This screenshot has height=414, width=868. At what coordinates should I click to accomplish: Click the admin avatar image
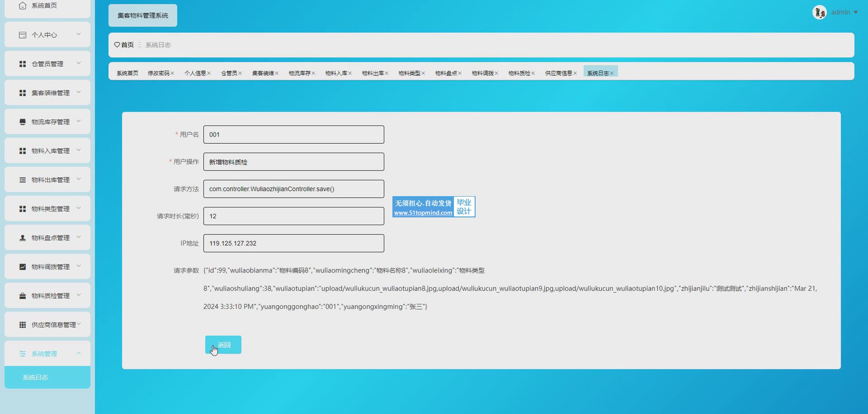click(x=819, y=12)
